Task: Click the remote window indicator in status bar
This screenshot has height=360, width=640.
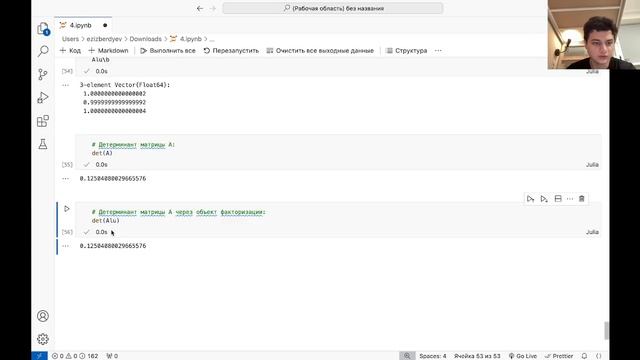Action: point(39,356)
